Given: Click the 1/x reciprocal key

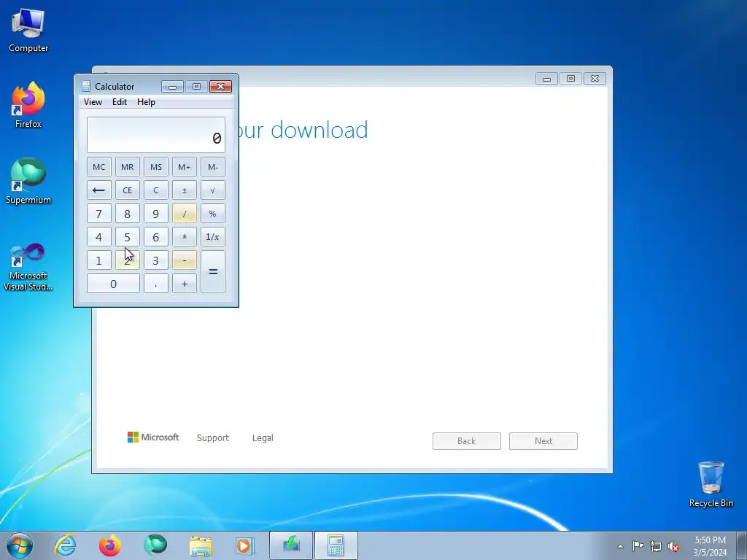Looking at the screenshot, I should coord(213,237).
